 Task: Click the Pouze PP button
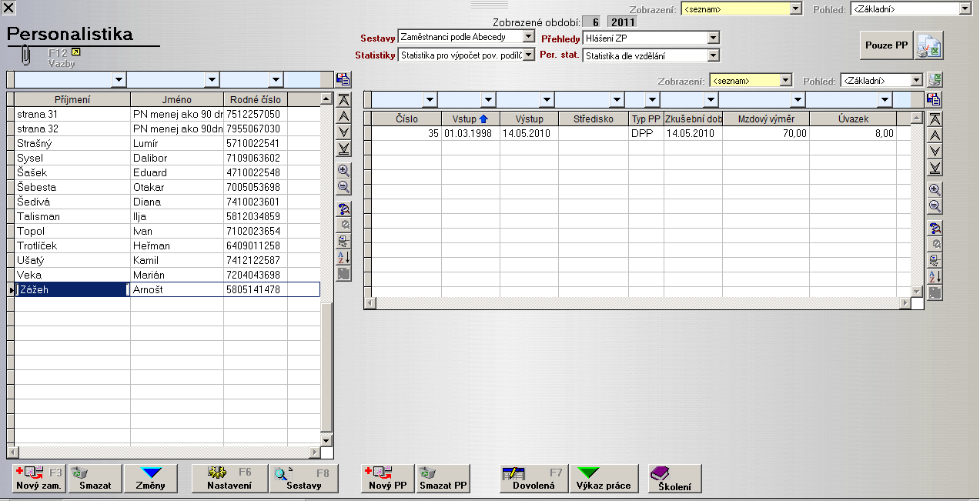tap(886, 45)
